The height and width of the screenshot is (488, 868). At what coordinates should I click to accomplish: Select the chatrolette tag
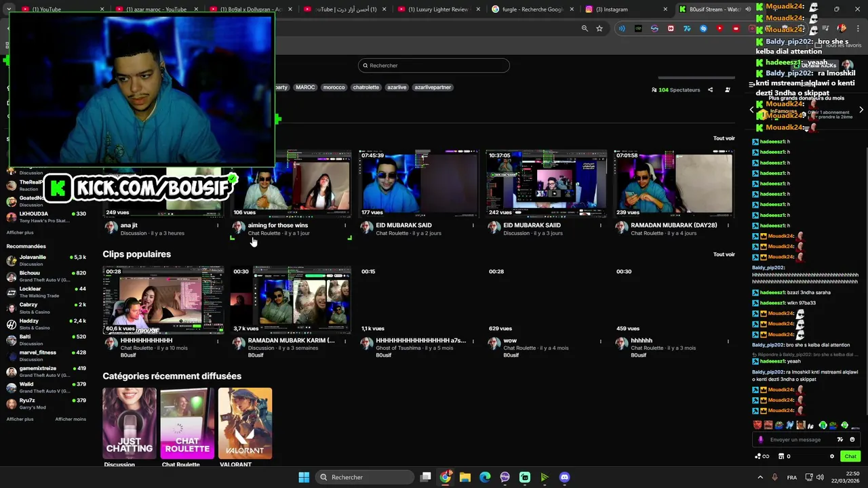pyautogui.click(x=366, y=87)
